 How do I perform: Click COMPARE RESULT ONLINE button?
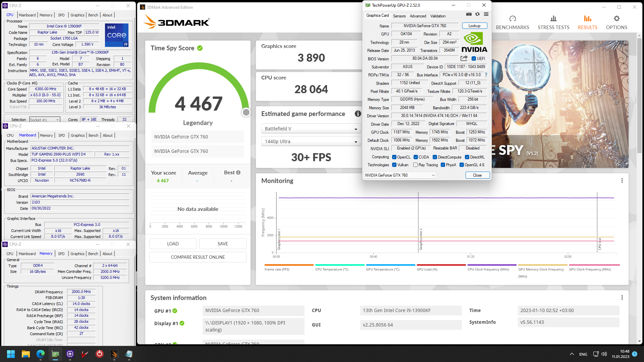(x=198, y=257)
